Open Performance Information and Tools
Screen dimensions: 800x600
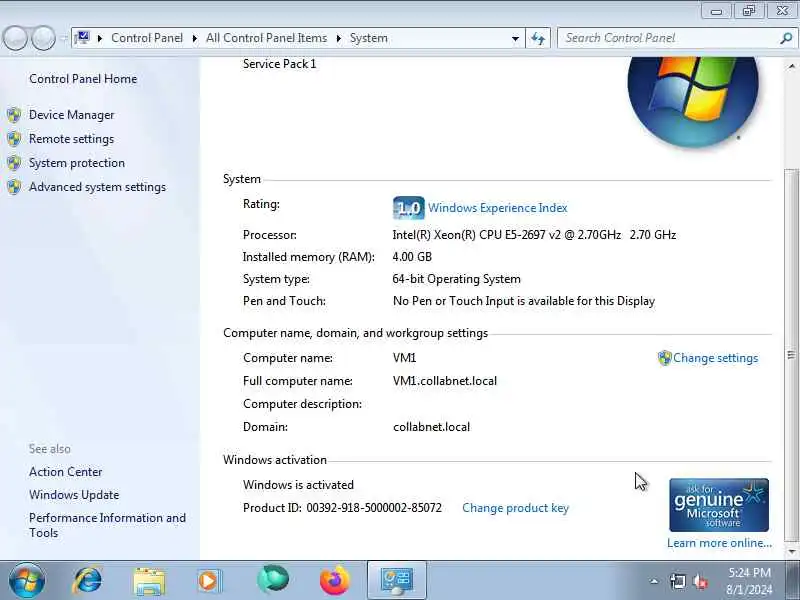click(x=107, y=525)
